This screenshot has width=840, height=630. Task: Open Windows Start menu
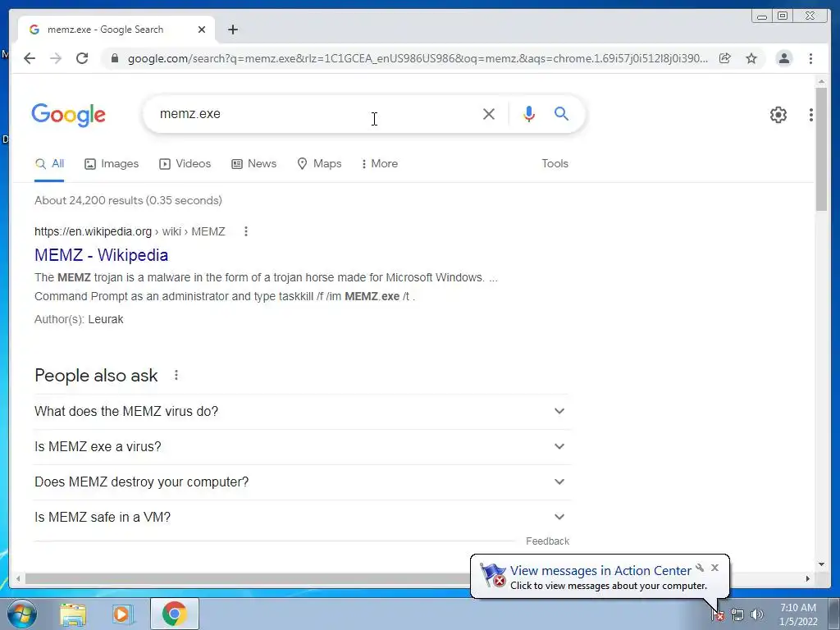tap(22, 614)
